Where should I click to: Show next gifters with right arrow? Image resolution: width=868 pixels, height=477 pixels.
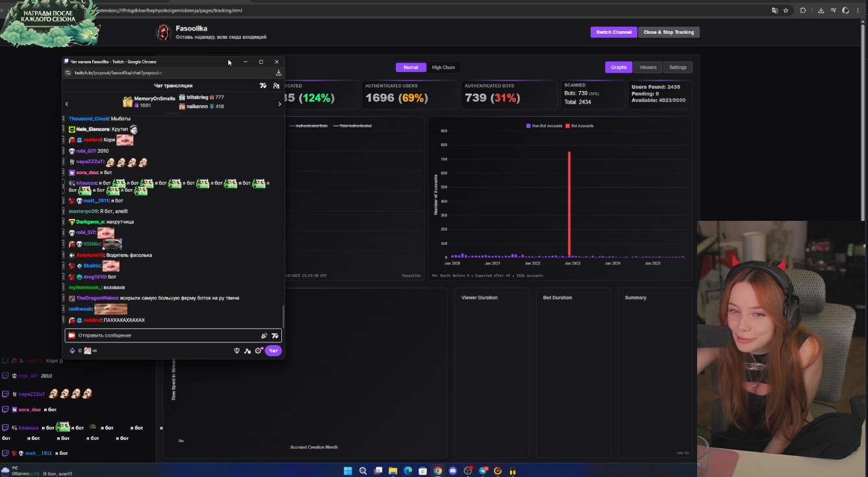pyautogui.click(x=280, y=104)
